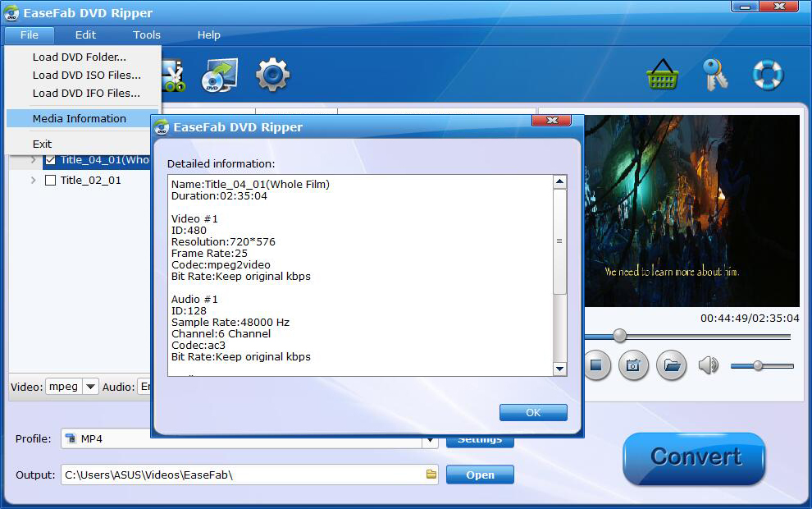This screenshot has width=812, height=509.
Task: Expand the Title_02_01 tree node
Action: (x=33, y=181)
